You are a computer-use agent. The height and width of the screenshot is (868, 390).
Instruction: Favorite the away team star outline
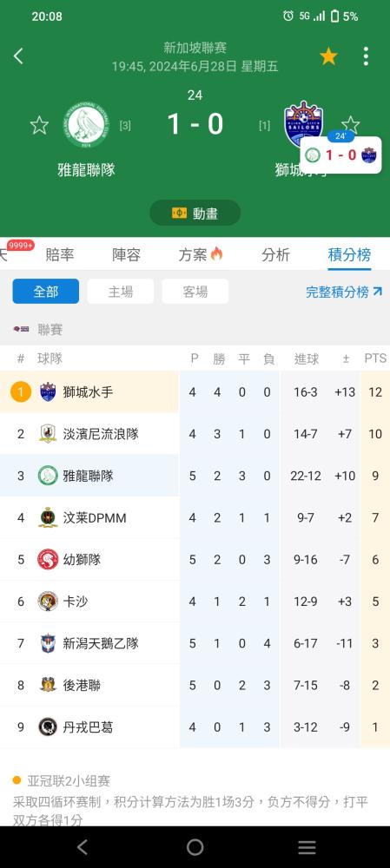[351, 124]
